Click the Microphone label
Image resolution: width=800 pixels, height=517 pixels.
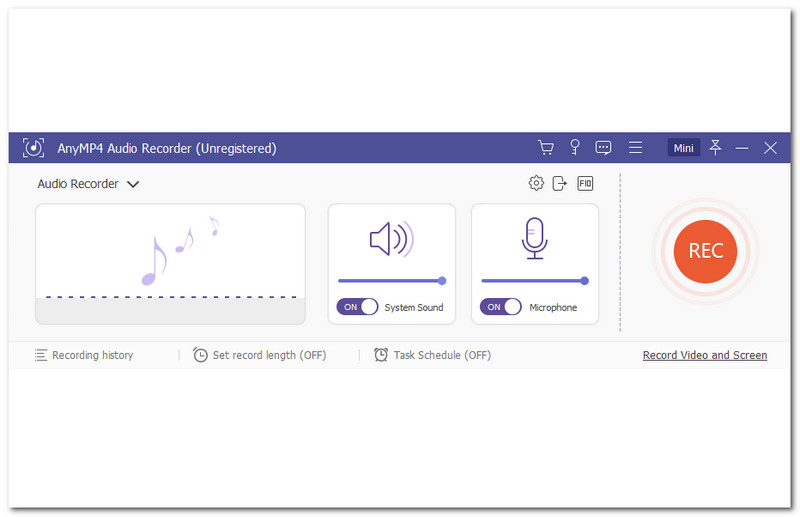click(553, 307)
